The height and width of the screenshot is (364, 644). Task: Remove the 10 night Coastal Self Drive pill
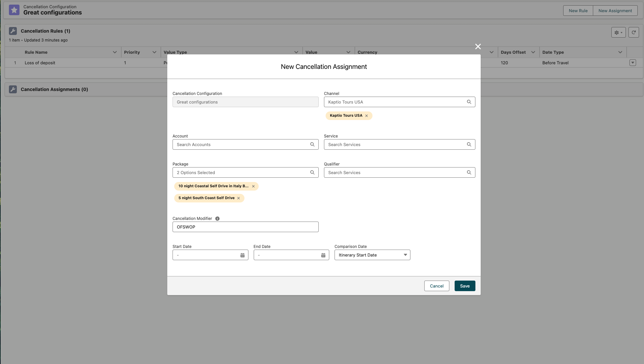[x=253, y=186]
